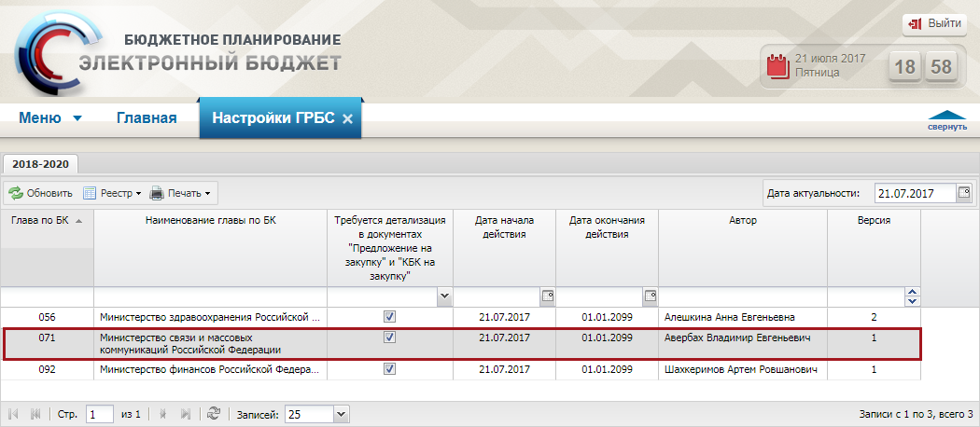Open calendar in Дата начала действия filter
Screen dimensions: 980x427
tap(547, 296)
